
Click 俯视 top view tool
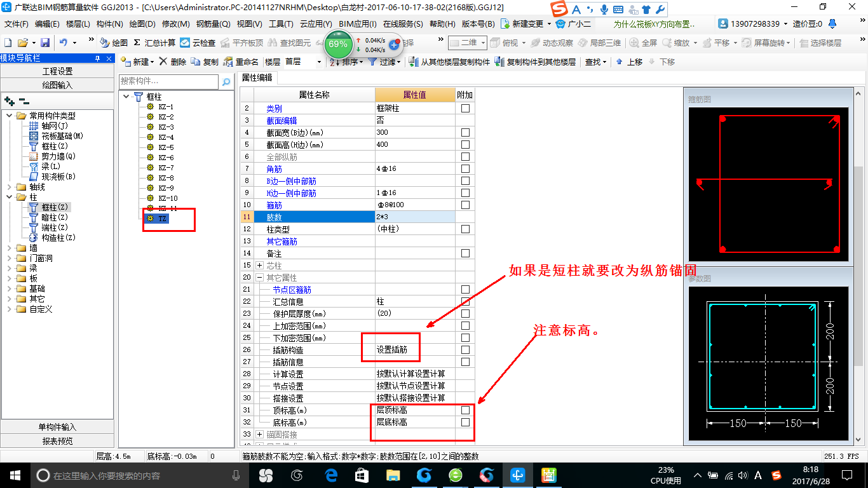coord(506,43)
